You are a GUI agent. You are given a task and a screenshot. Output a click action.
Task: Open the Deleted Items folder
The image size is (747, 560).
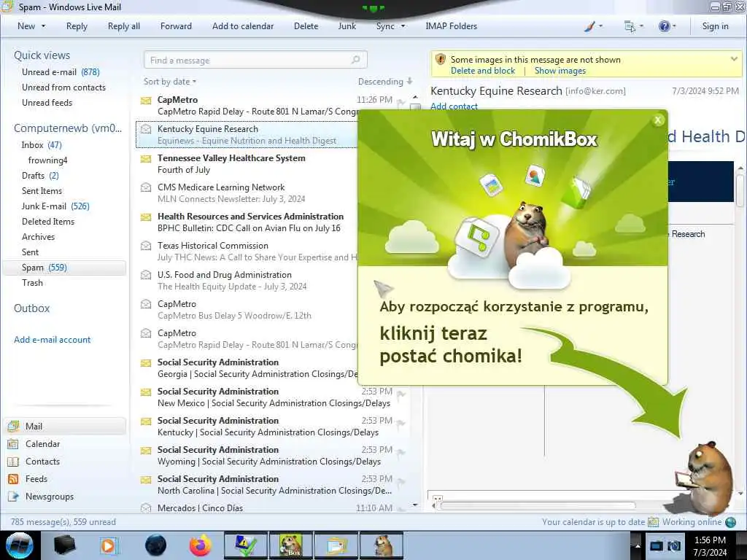(x=48, y=222)
